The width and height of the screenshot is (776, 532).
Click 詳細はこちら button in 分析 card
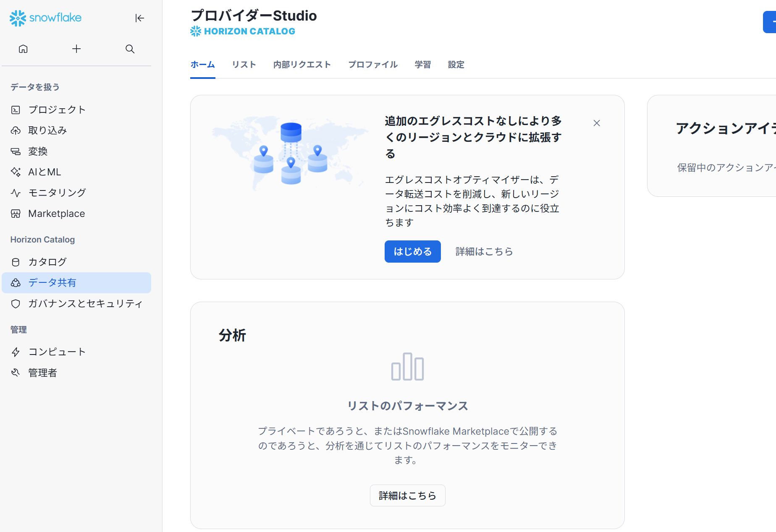point(407,495)
